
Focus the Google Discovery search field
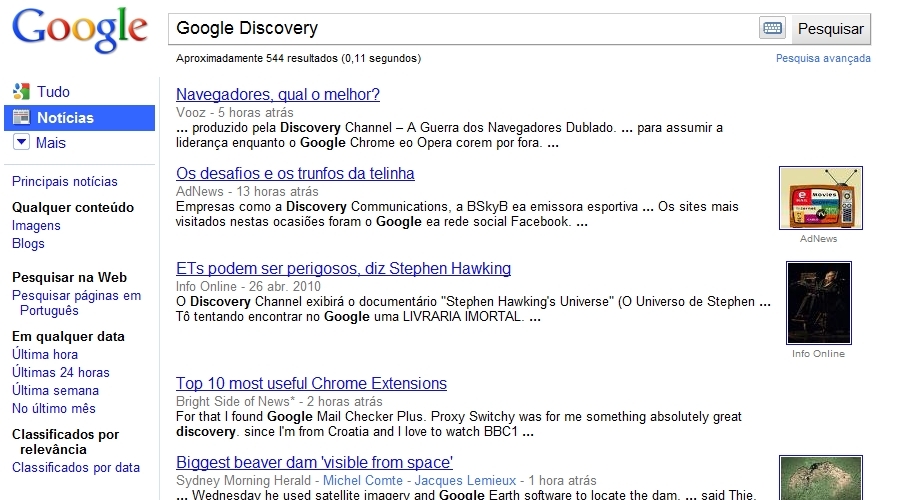point(460,28)
